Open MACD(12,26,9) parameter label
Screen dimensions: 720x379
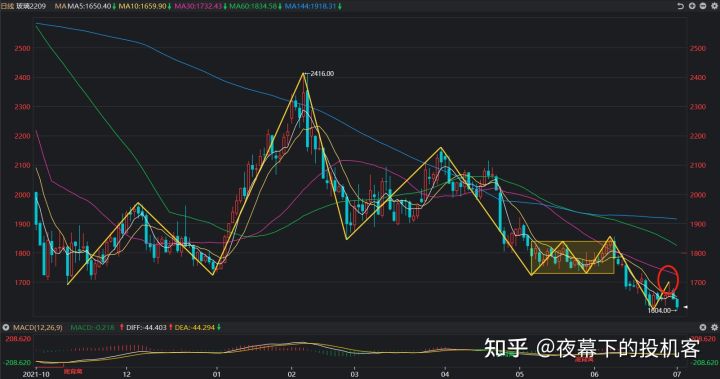pyautogui.click(x=38, y=328)
